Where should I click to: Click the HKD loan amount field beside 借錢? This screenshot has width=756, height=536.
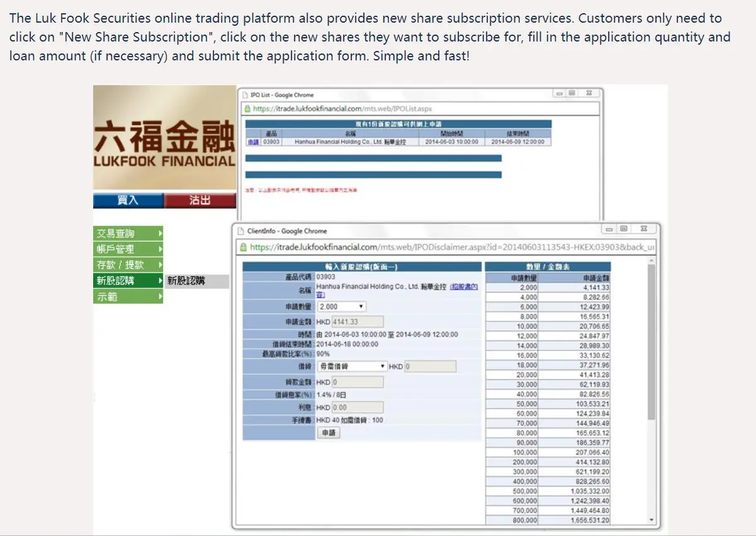431,366
